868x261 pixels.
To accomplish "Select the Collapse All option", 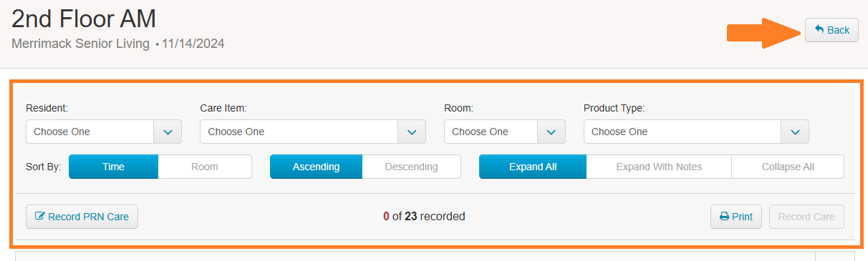I will (x=788, y=167).
